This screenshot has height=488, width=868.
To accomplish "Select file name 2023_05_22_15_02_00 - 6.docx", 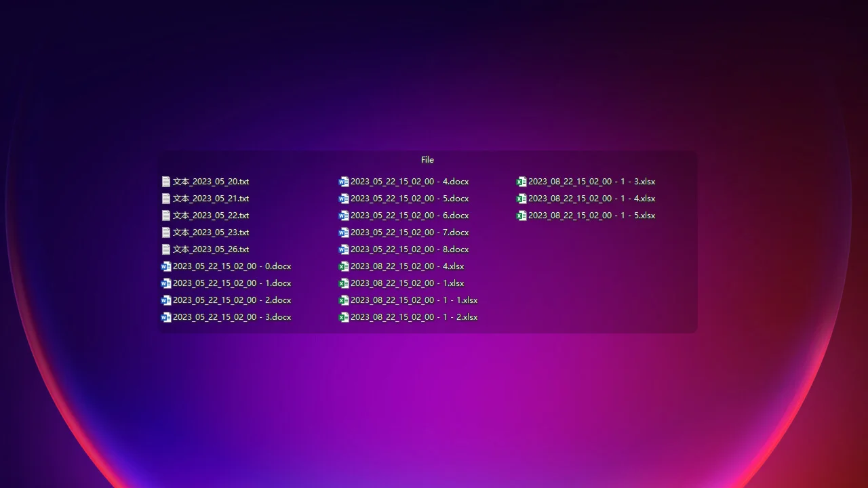I will click(x=410, y=216).
